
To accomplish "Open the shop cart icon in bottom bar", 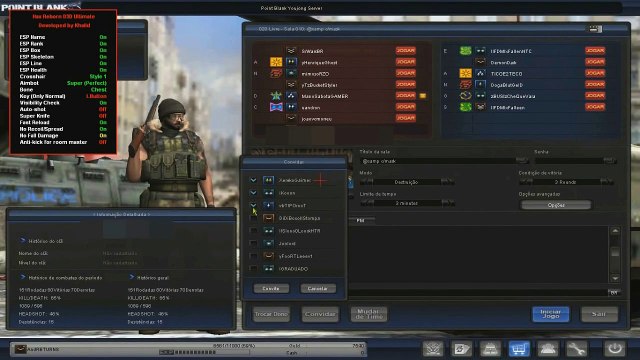I will tap(519, 349).
